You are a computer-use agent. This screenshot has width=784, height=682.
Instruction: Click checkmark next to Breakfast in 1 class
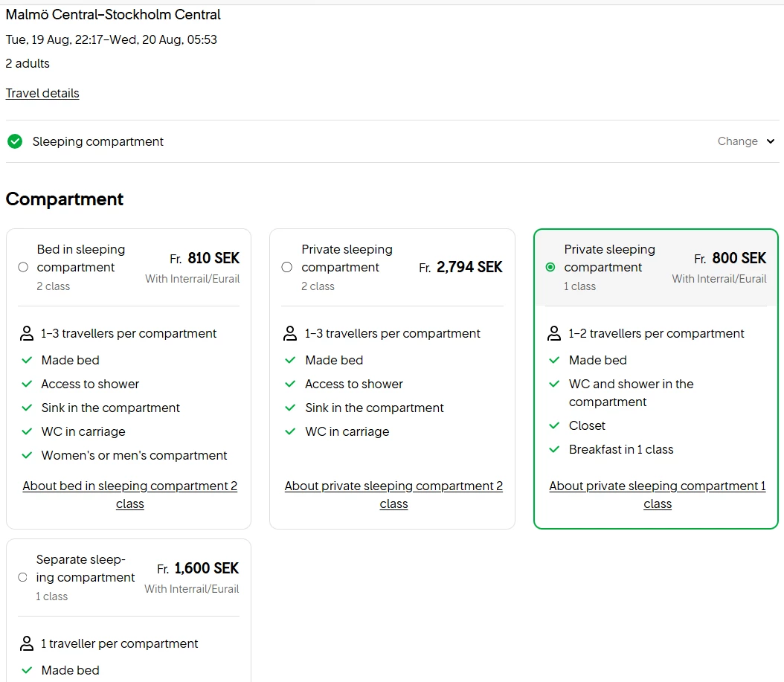coord(554,449)
